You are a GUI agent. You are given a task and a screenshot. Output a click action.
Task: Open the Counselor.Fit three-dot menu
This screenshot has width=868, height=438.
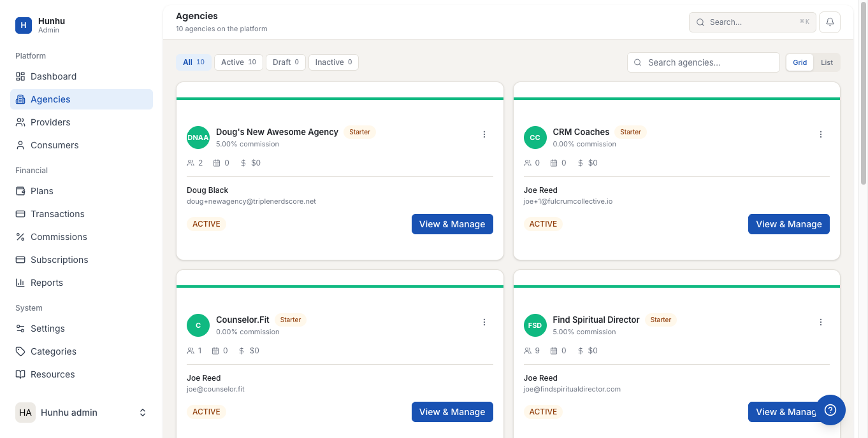(x=484, y=322)
